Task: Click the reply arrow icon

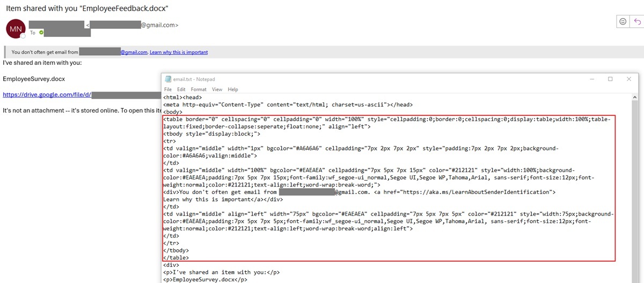Action: click(638, 21)
